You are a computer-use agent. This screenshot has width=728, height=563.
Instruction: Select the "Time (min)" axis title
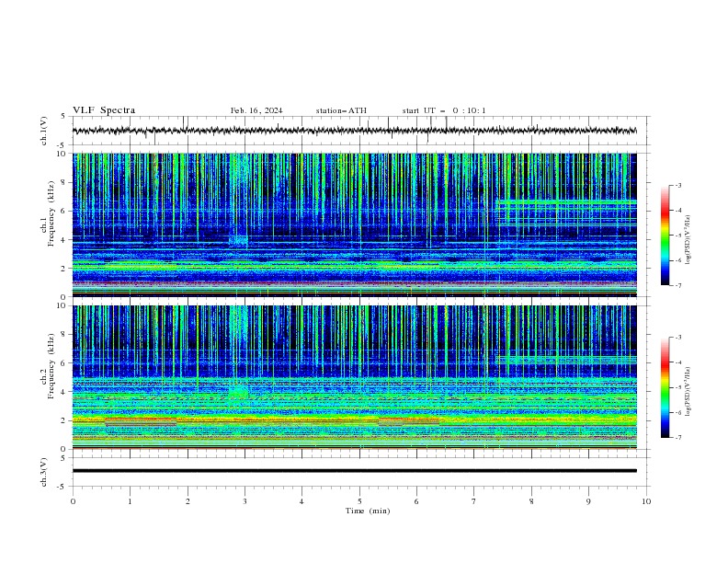click(x=368, y=511)
